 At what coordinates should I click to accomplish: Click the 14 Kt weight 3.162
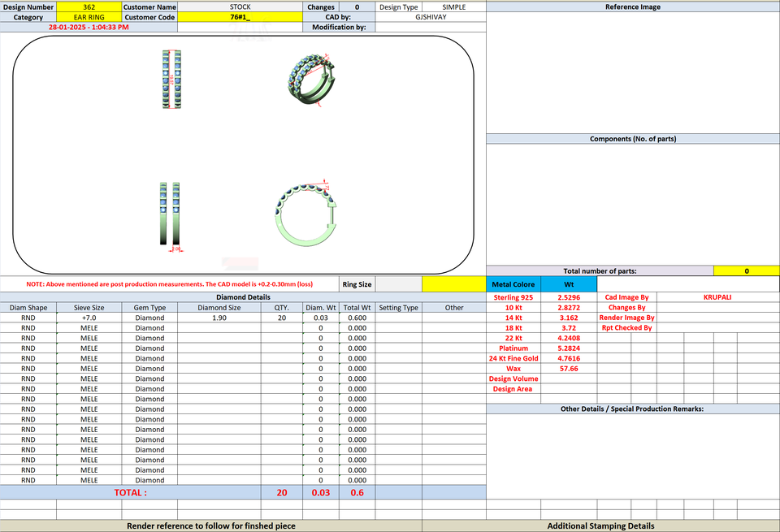[x=569, y=318]
